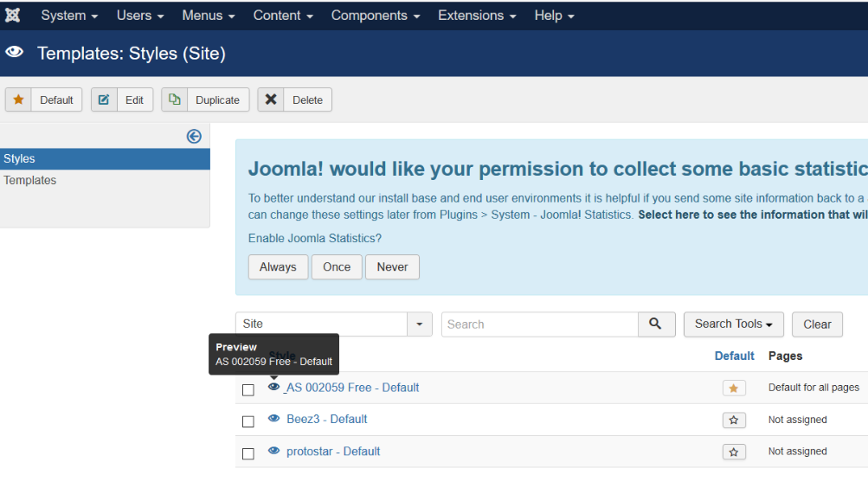Click the Search input field
The height and width of the screenshot is (488, 868).
540,324
